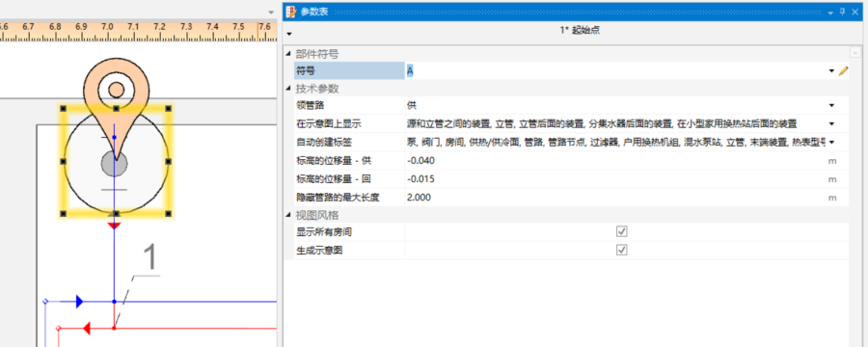868x347 pixels.
Task: Click the right-middle selection handle of start point
Action: pyautogui.click(x=168, y=161)
